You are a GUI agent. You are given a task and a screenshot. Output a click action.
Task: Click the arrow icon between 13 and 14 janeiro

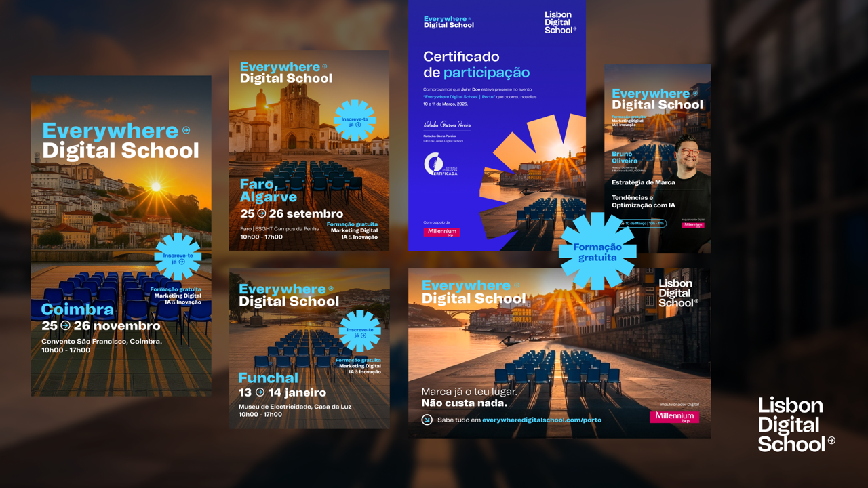click(x=260, y=392)
